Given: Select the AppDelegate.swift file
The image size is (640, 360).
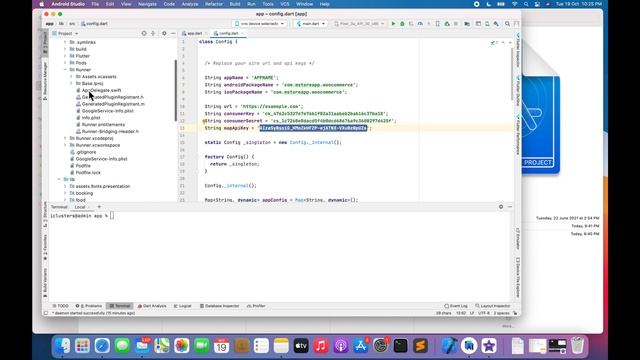Looking at the screenshot, I should (102, 90).
